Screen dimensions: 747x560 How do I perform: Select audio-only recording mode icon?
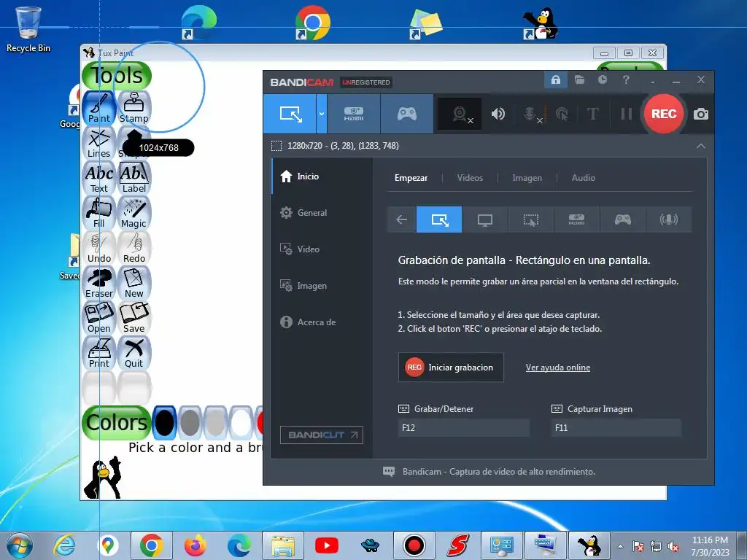(668, 219)
